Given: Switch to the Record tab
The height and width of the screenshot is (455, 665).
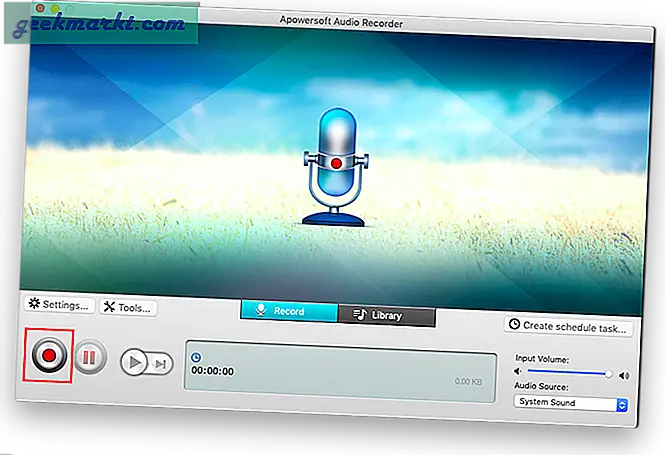Looking at the screenshot, I should (x=289, y=313).
